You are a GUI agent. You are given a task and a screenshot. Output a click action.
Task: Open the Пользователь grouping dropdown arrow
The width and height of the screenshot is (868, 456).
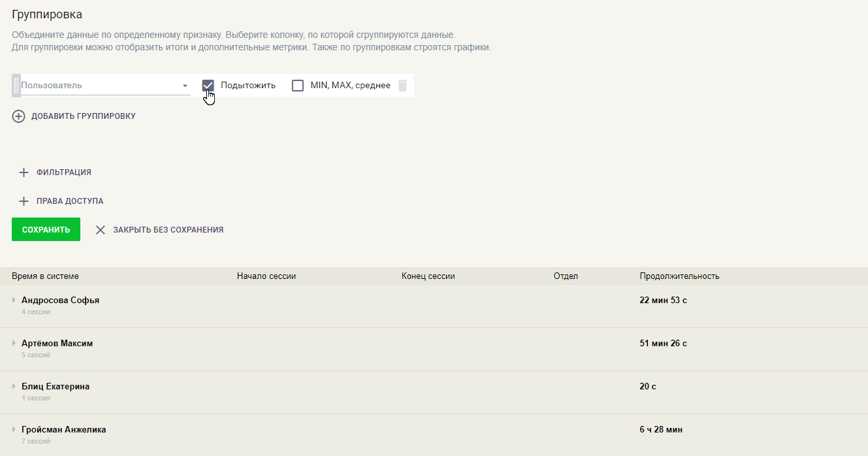pyautogui.click(x=185, y=86)
